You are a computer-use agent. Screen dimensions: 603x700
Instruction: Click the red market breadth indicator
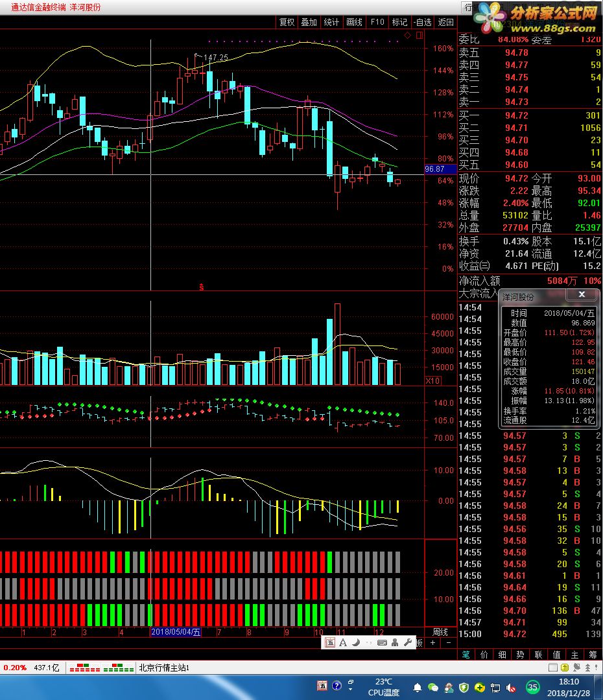pos(85,668)
